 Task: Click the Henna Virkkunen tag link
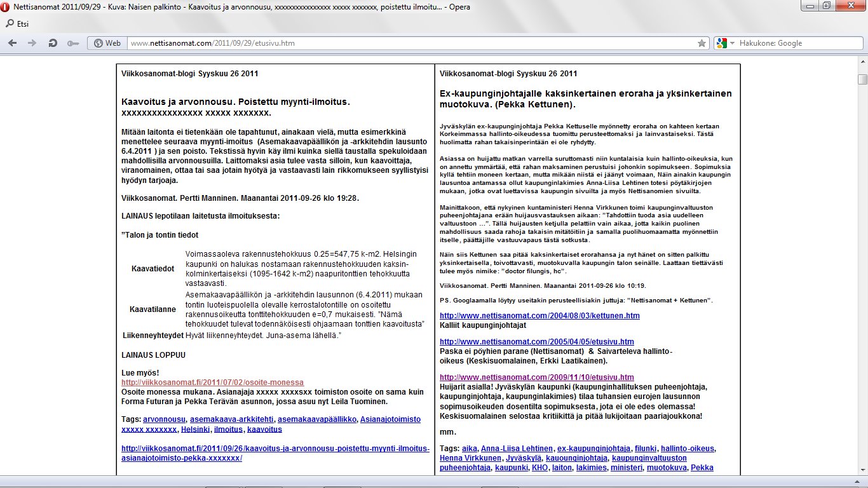point(469,458)
